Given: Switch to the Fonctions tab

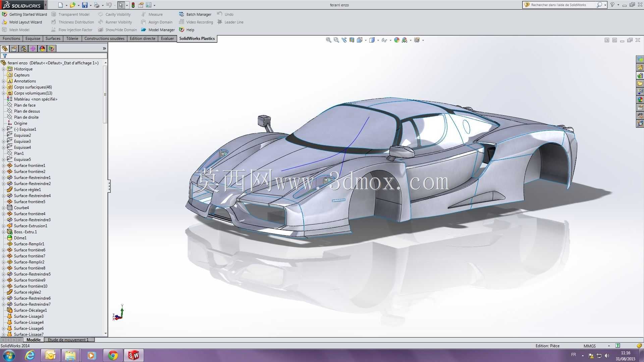Looking at the screenshot, I should tap(11, 39).
